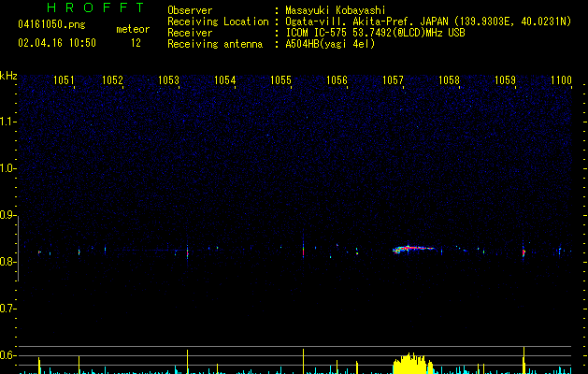
Task: Click the 1053 time axis label
Action: (168, 80)
